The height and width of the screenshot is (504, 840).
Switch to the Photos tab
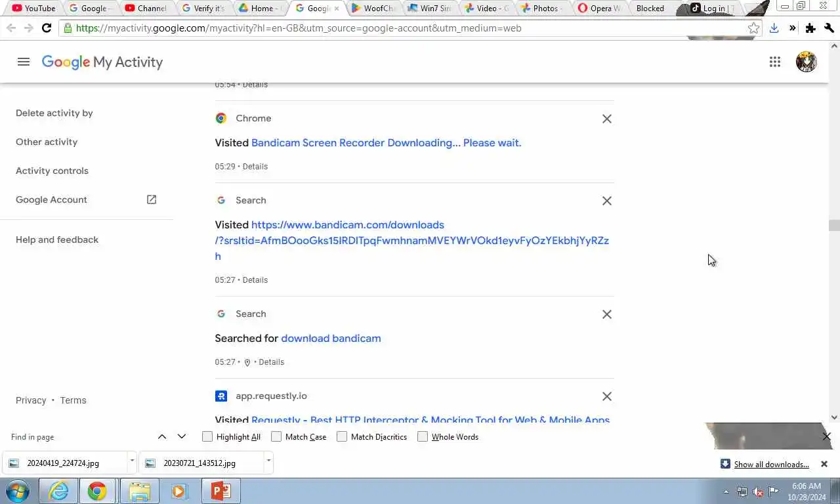pyautogui.click(x=543, y=9)
